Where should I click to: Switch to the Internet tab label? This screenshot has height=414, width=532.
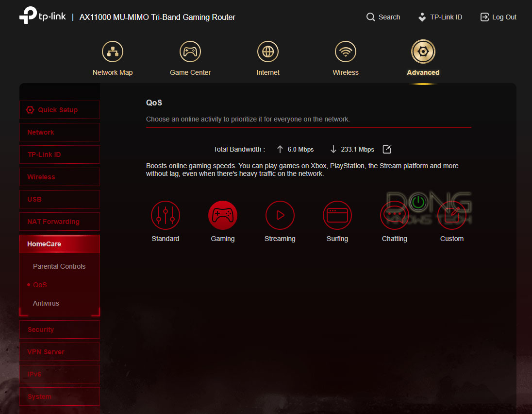coord(268,72)
